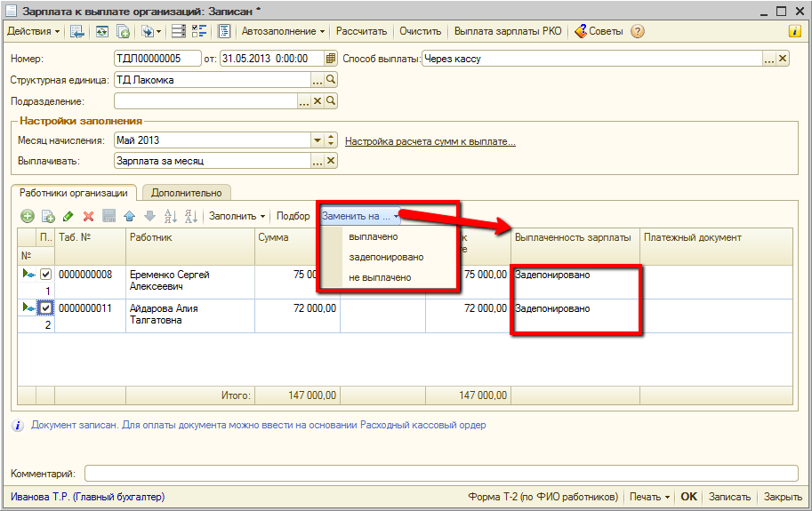Uncheck the checkbox for Еременко Сергей
The width and height of the screenshot is (812, 511).
coord(46,275)
